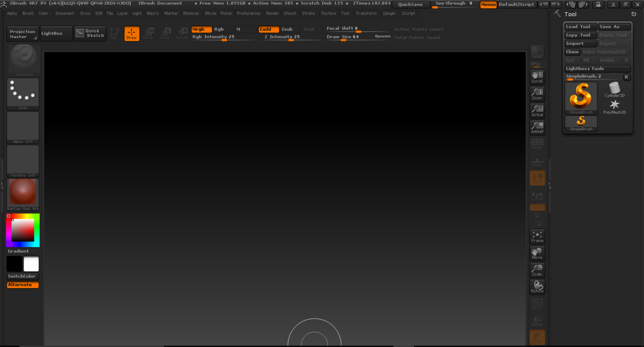The image size is (644, 347).
Task: Click the BPR render icon
Action: pos(537,52)
